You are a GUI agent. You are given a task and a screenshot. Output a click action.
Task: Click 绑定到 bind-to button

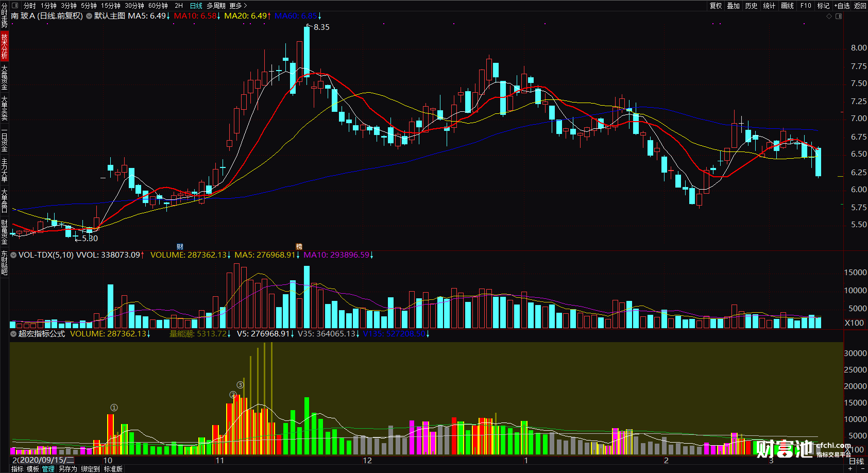(90, 469)
